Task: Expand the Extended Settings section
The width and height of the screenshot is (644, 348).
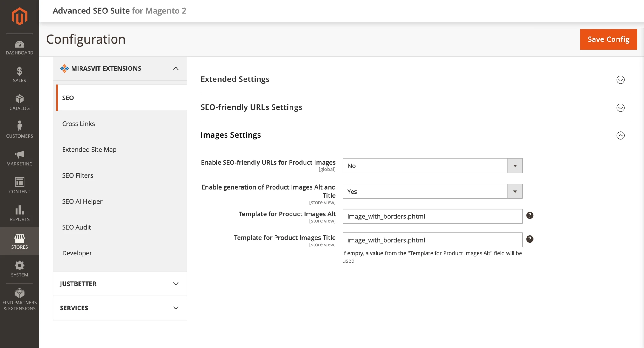Action: pyautogui.click(x=620, y=80)
